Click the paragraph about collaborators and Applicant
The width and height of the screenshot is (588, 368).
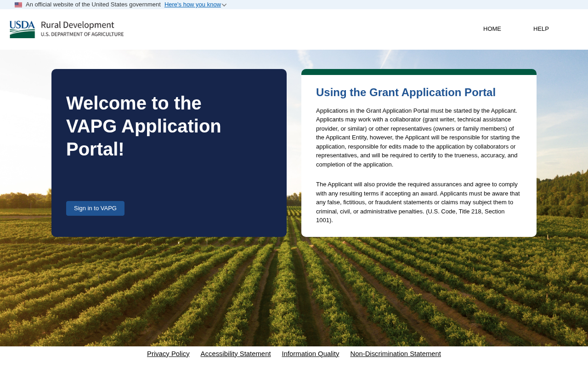pos(418,138)
